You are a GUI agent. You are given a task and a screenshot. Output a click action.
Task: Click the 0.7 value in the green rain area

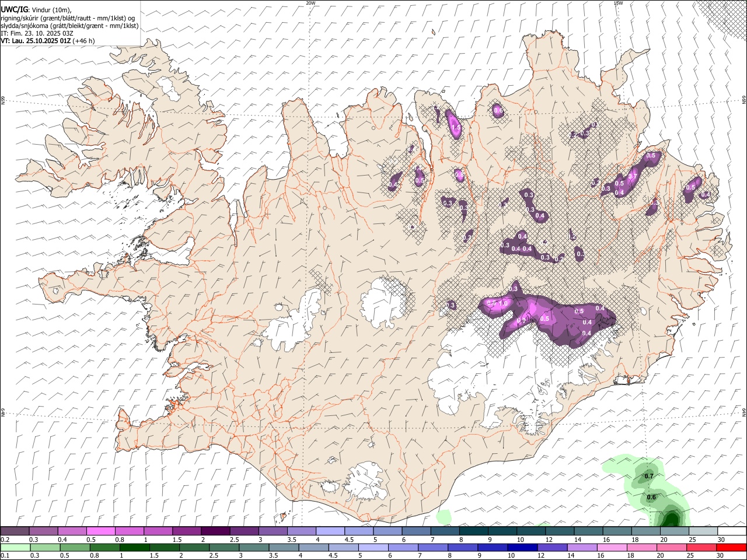pos(649,477)
